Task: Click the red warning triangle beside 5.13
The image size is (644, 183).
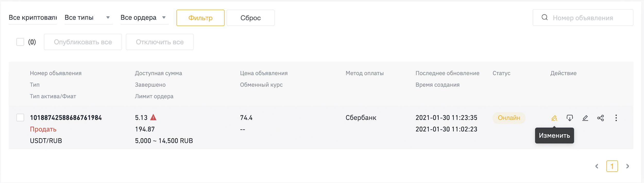Action: 153,117
